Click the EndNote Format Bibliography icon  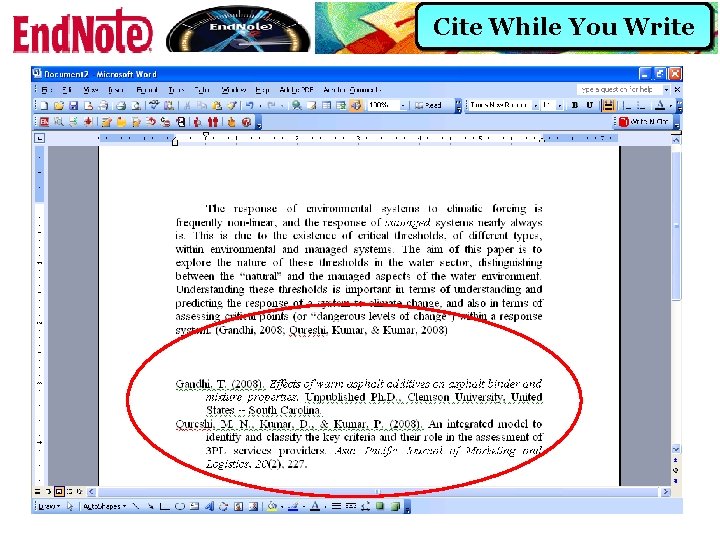tap(73, 122)
